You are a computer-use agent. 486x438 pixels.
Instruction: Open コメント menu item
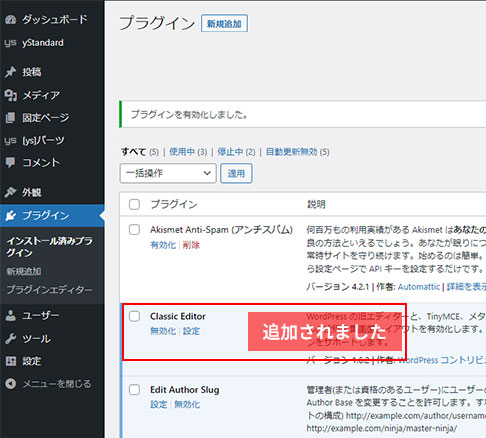point(41,163)
